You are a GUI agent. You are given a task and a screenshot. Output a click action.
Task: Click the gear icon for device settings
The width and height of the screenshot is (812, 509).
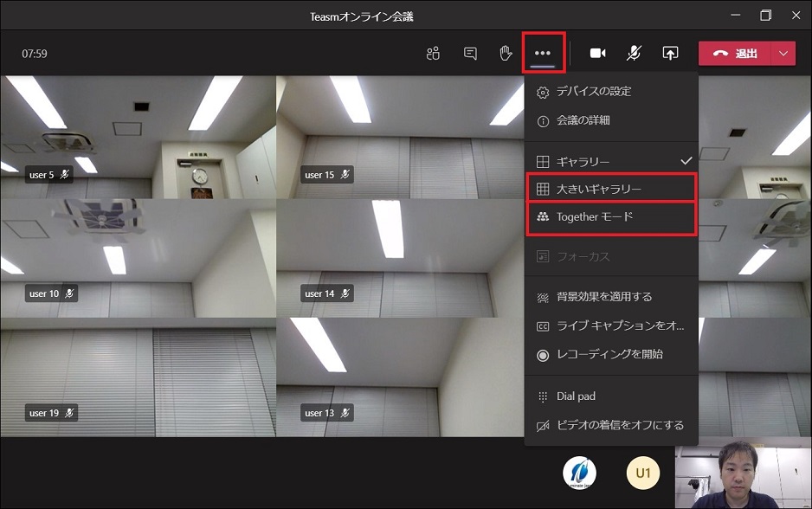pos(543,93)
